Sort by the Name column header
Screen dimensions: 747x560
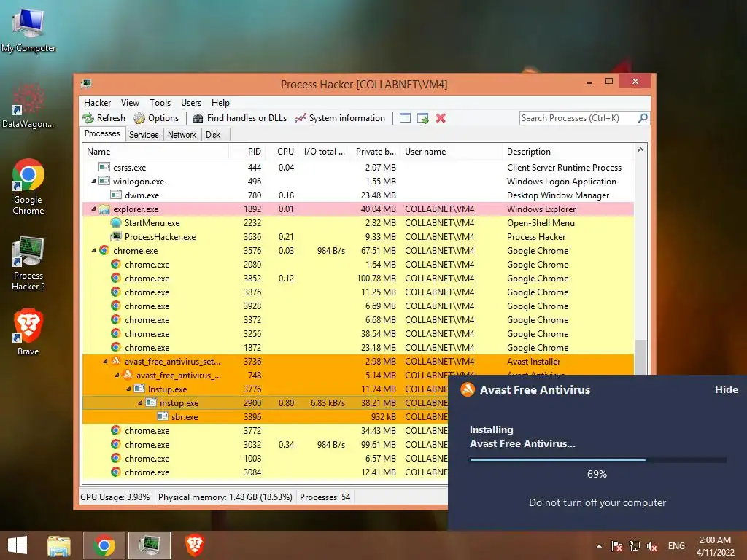coord(155,152)
